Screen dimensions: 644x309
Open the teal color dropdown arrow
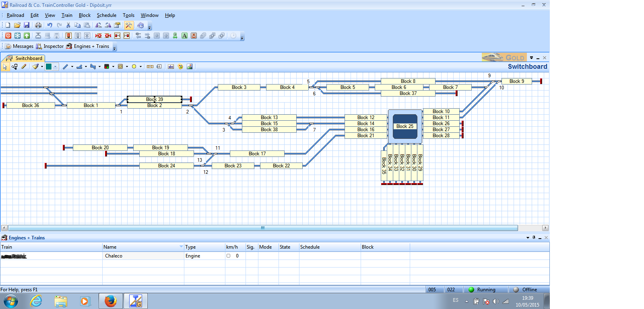click(x=55, y=67)
